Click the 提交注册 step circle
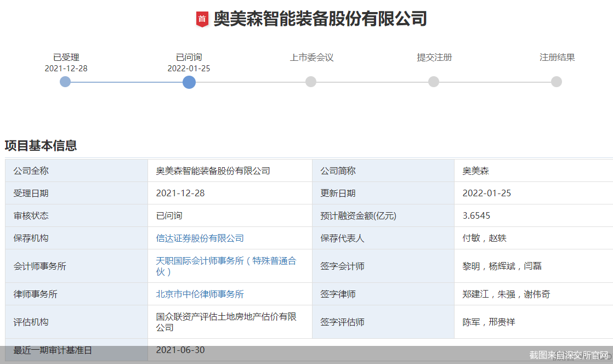Screen dimensions: 613x364 point(434,82)
